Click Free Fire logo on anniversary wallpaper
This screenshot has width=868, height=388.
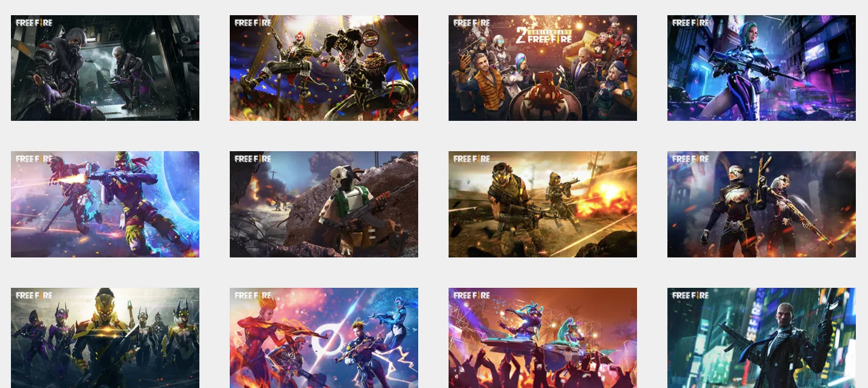(x=471, y=22)
